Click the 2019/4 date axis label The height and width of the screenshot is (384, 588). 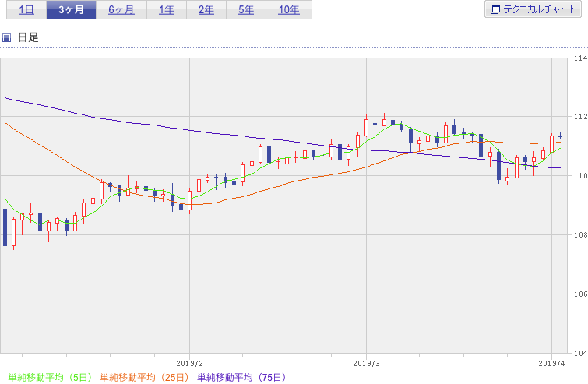click(551, 364)
